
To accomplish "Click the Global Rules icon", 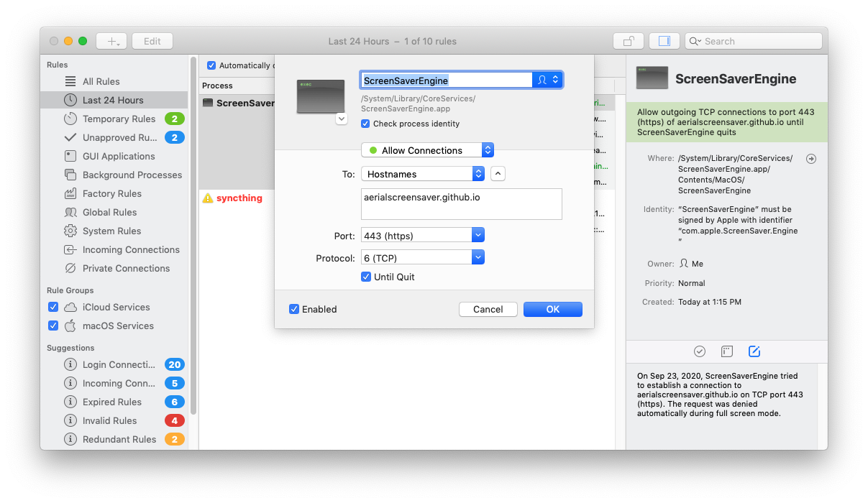I will coord(70,212).
